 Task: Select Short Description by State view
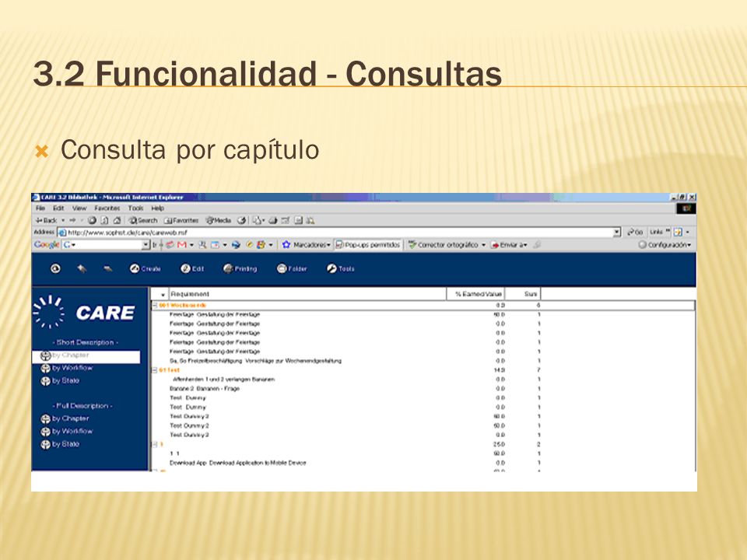pos(60,381)
